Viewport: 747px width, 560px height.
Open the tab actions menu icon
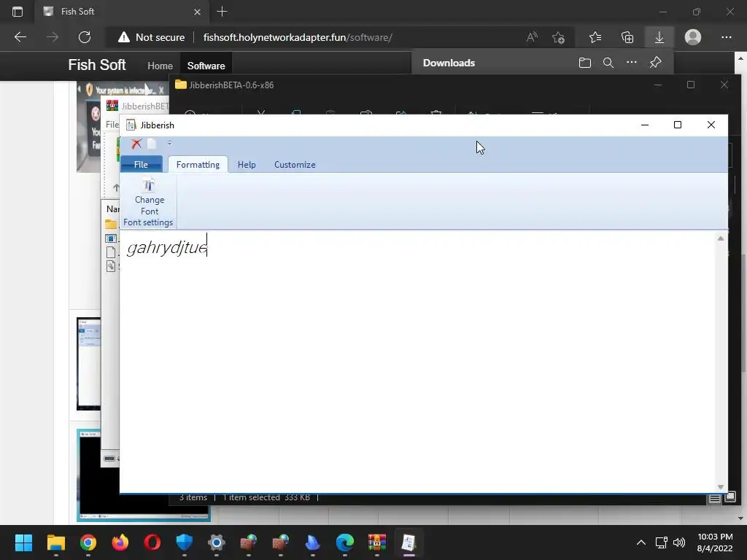(x=18, y=12)
